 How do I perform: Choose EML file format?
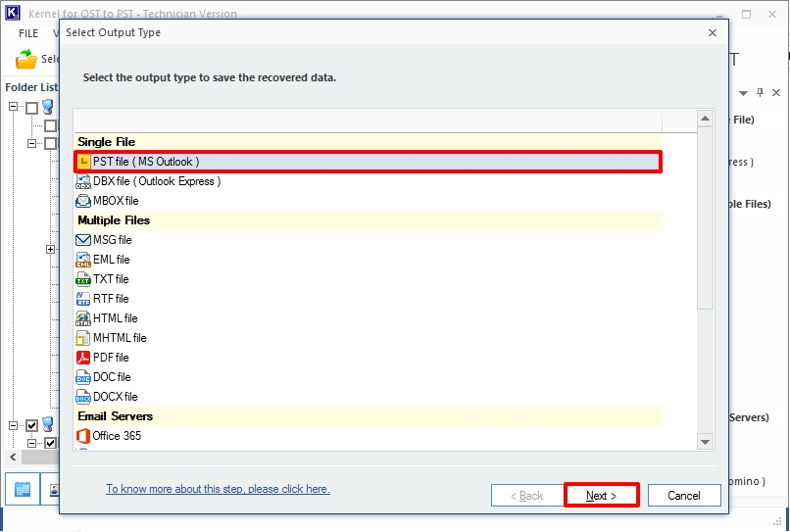tap(111, 260)
